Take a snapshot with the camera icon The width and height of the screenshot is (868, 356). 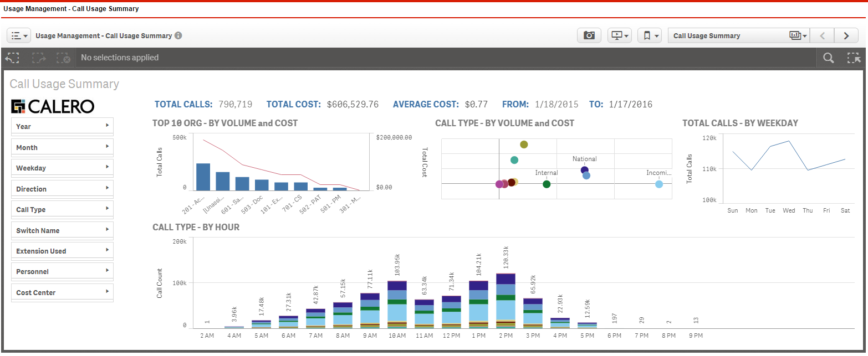[x=589, y=35]
